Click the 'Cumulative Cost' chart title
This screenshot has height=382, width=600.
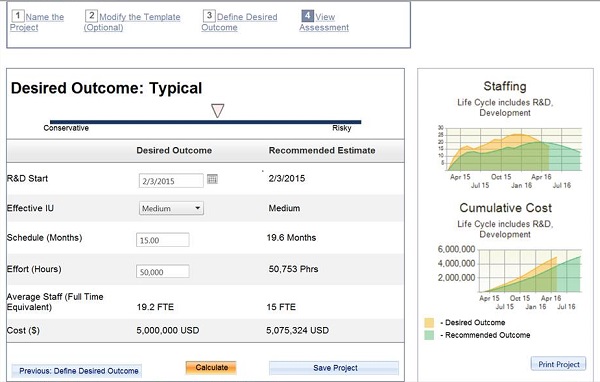coord(505,208)
